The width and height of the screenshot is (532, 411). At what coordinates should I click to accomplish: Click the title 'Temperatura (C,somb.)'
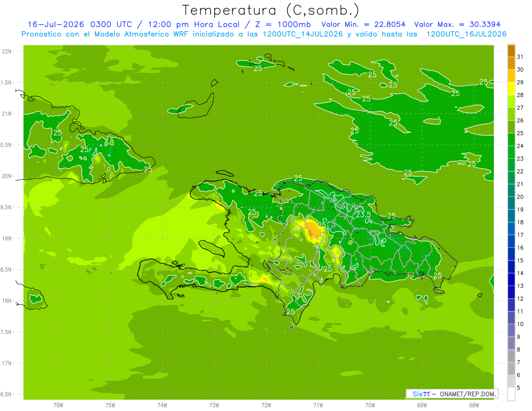point(271,10)
